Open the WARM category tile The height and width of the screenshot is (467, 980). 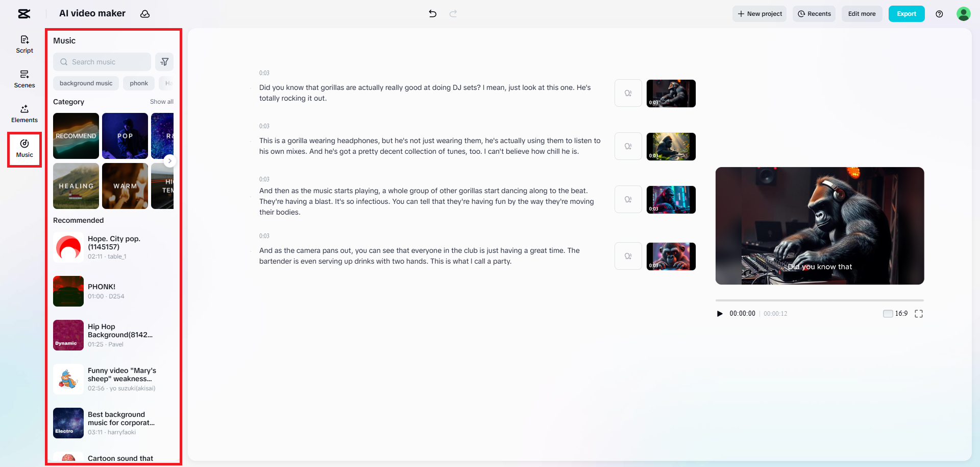tap(125, 186)
